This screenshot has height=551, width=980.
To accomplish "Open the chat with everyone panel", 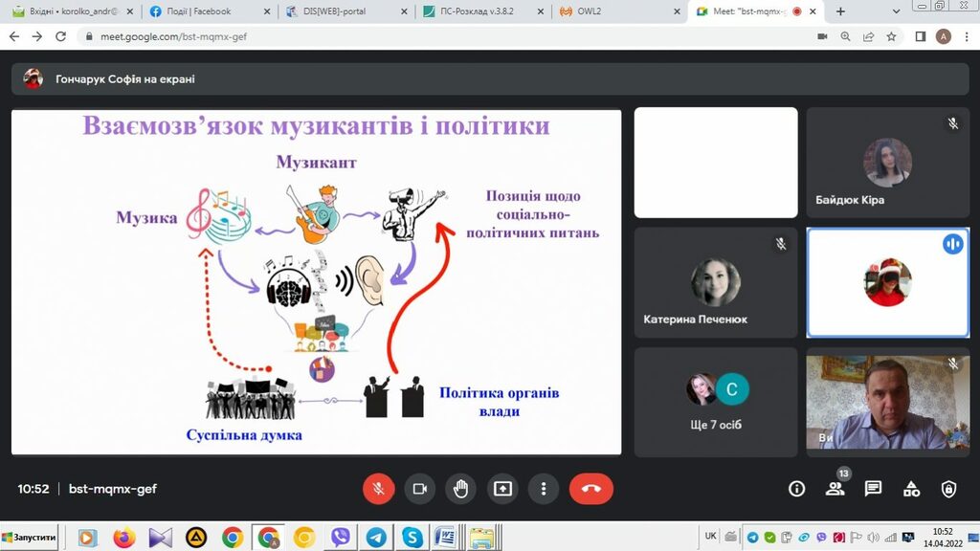I will pos(873,489).
